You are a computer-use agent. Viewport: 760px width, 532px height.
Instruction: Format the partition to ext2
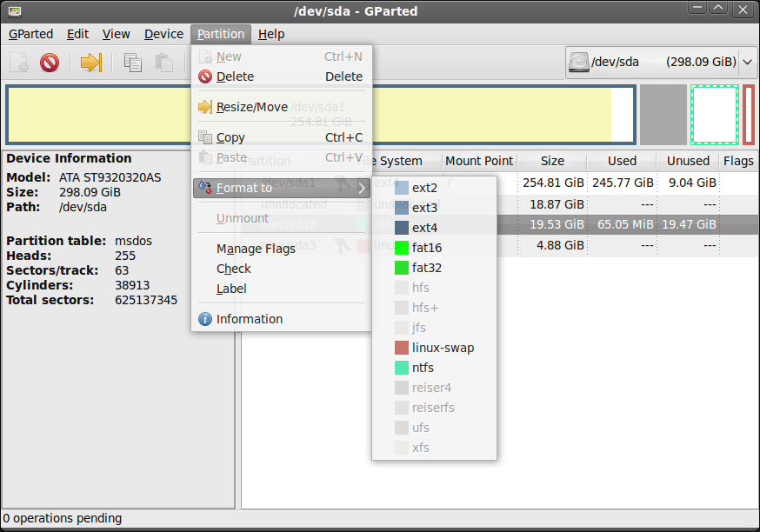coord(434,188)
